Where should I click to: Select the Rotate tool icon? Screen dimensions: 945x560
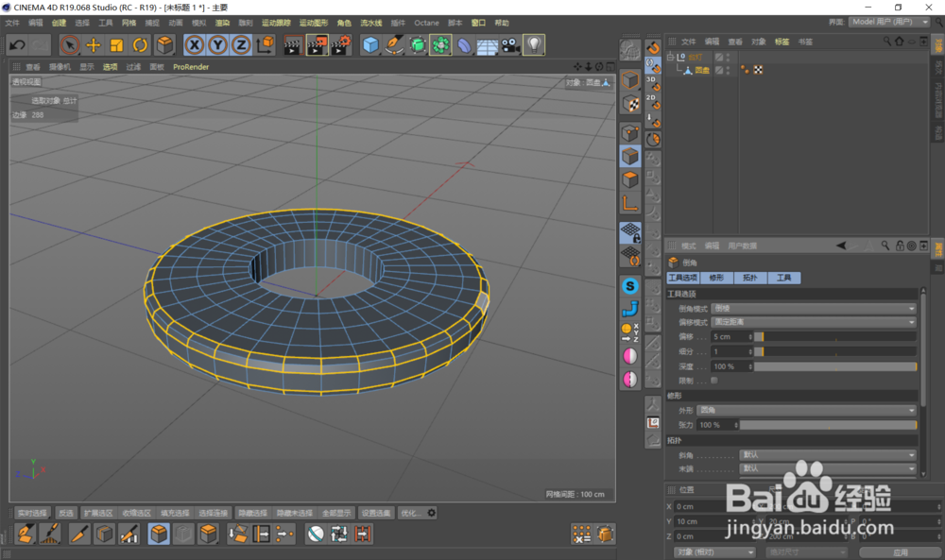point(141,45)
